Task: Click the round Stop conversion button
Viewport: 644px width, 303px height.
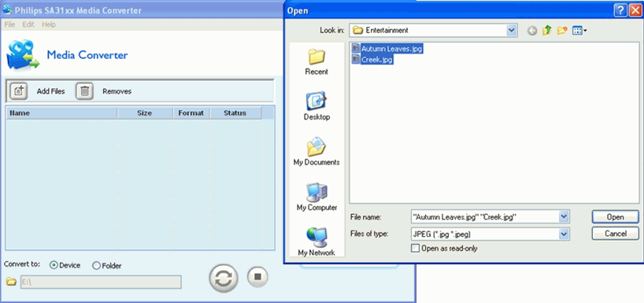Action: tap(257, 276)
